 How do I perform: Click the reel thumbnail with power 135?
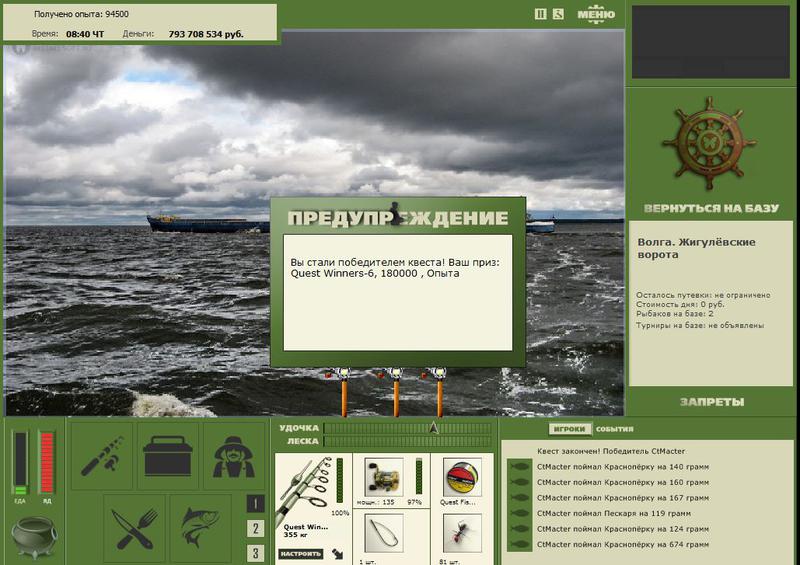[x=384, y=477]
